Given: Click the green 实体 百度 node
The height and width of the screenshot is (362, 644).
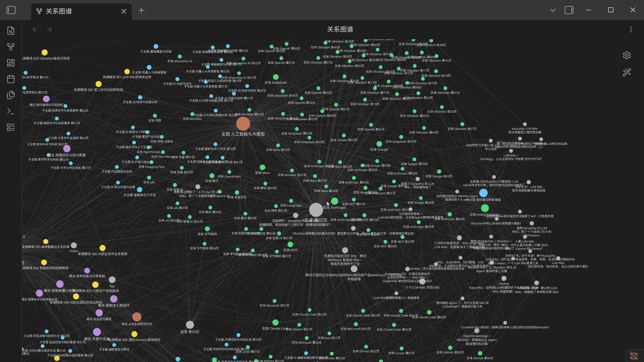Looking at the screenshot, I should point(155,115).
